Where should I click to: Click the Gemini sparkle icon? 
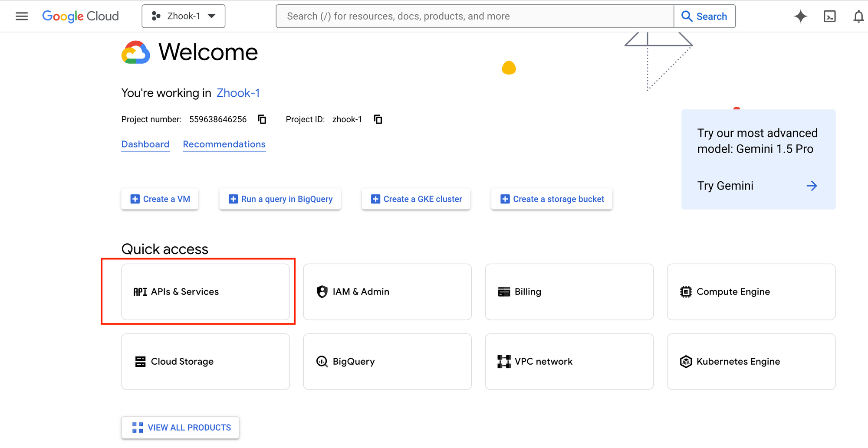[x=800, y=16]
